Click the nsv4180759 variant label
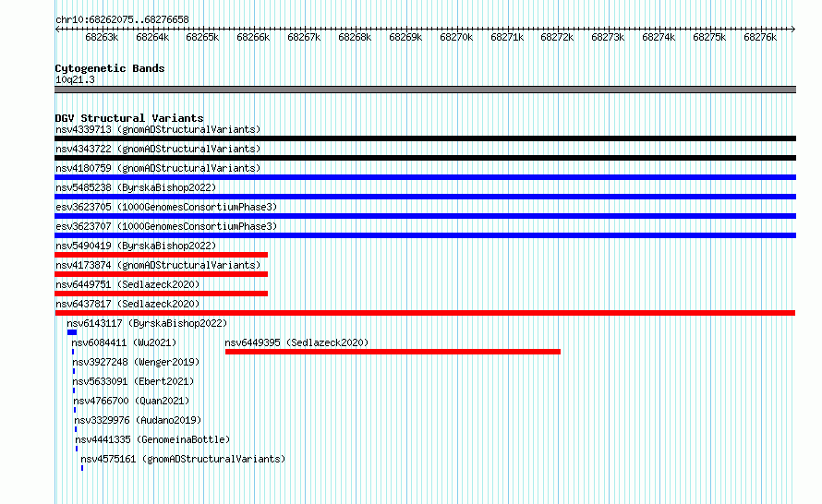This screenshot has height=504, width=822. [158, 168]
